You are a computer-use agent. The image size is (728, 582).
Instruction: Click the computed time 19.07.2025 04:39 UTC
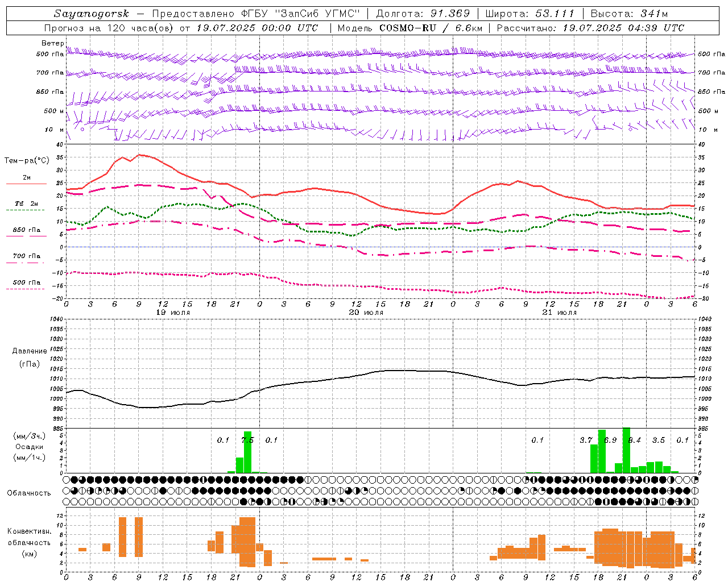coord(623,28)
